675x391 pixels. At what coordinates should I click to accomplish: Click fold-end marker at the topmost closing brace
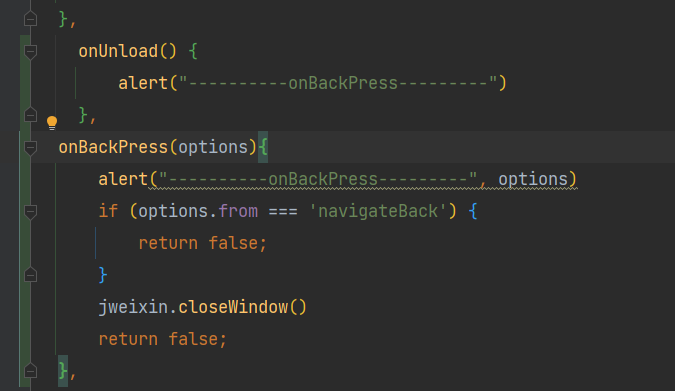(x=30, y=19)
